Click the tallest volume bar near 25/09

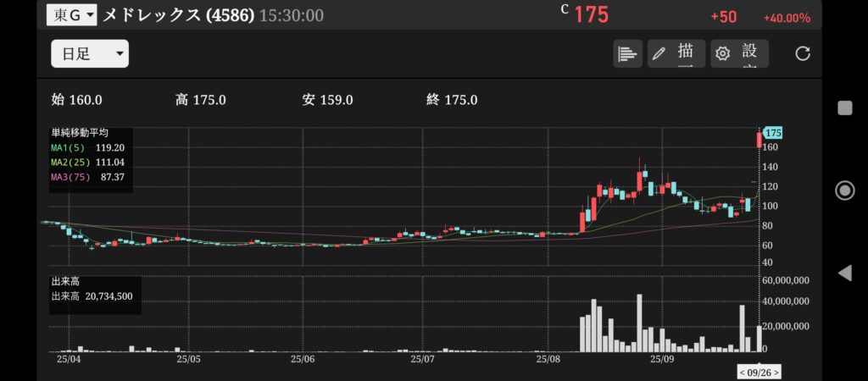(x=639, y=323)
